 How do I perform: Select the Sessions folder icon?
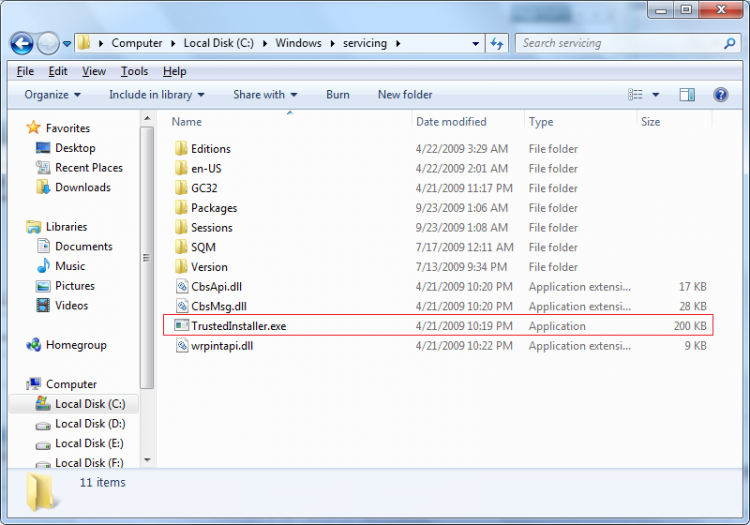coord(181,227)
